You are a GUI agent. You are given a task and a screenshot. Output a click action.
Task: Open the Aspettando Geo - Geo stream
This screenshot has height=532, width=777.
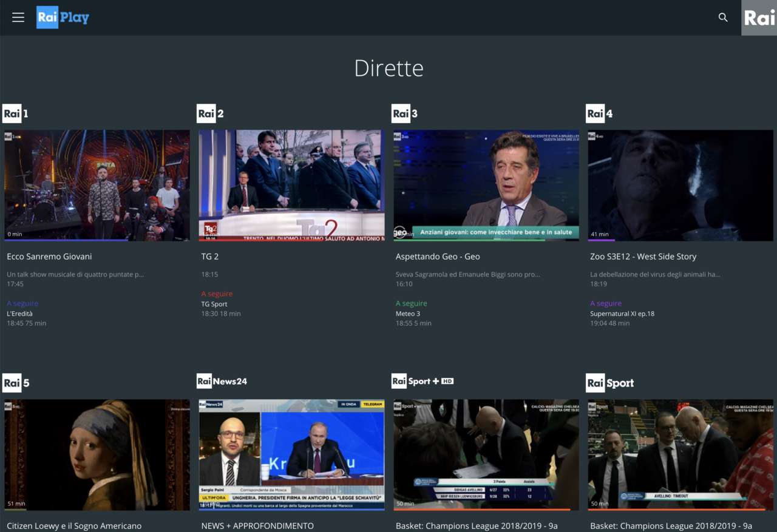coord(486,186)
